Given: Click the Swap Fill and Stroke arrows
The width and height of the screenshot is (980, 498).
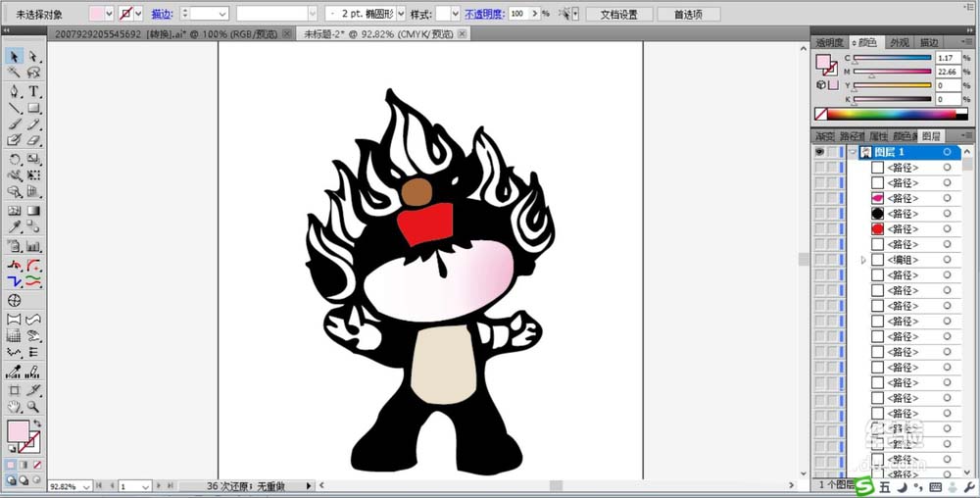Looking at the screenshot, I should 37,423.
